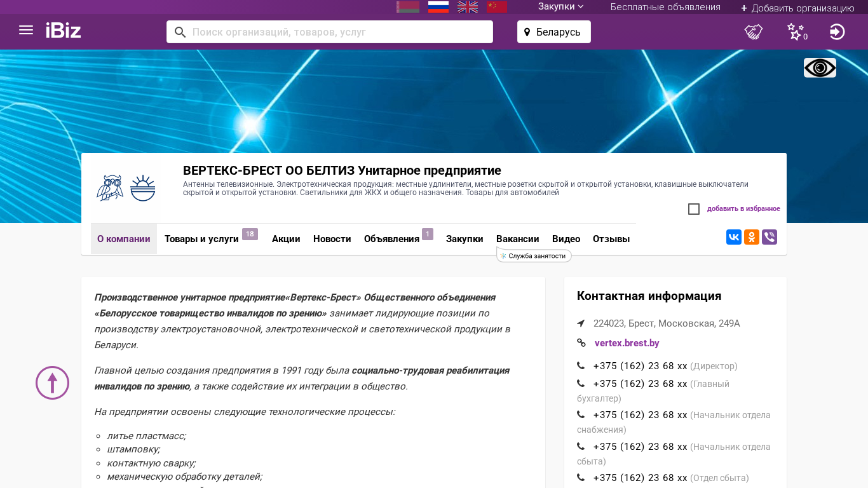868x488 pixels.
Task: Select the 'О компании' tab
Action: (124, 239)
